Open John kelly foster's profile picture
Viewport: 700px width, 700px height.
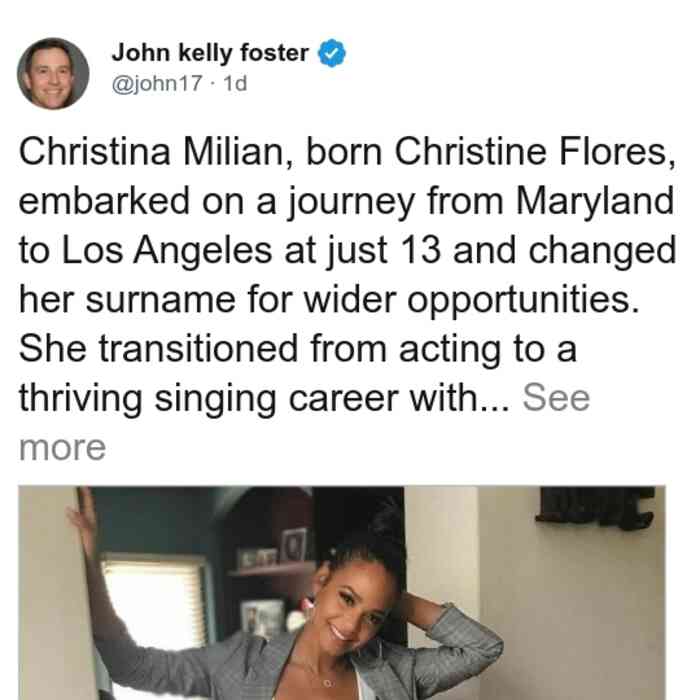[x=53, y=74]
